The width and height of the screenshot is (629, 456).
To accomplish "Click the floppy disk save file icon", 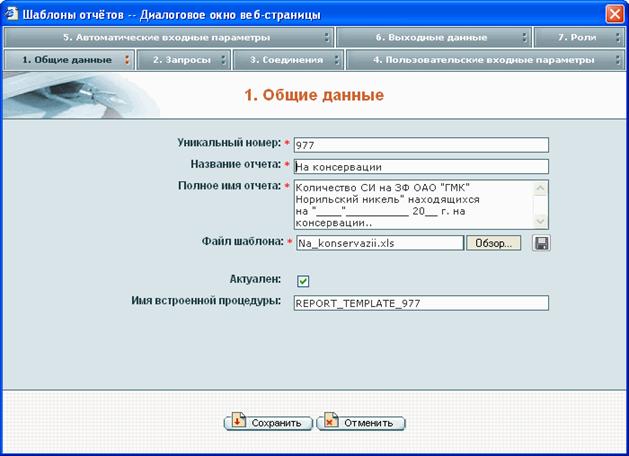I will [x=541, y=243].
